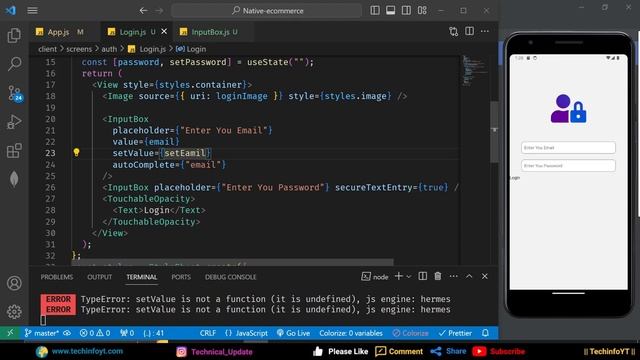Click the Open Changes compare icon
The width and height of the screenshot is (640, 360).
[x=453, y=31]
